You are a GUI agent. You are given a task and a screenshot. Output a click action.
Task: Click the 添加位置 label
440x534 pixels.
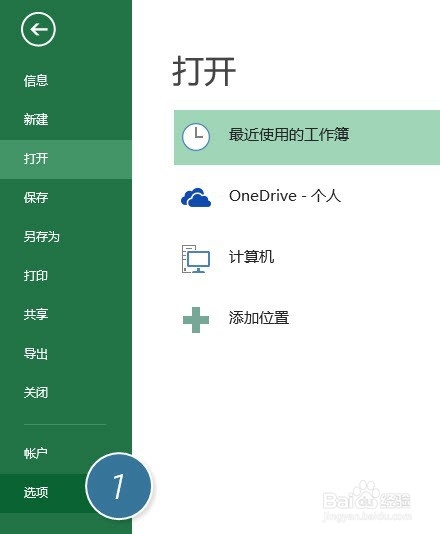(x=259, y=318)
